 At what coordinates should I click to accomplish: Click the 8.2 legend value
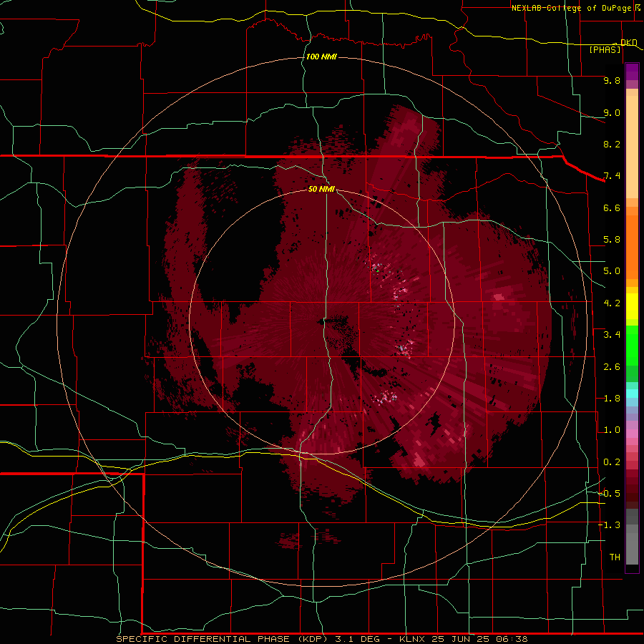tap(612, 144)
